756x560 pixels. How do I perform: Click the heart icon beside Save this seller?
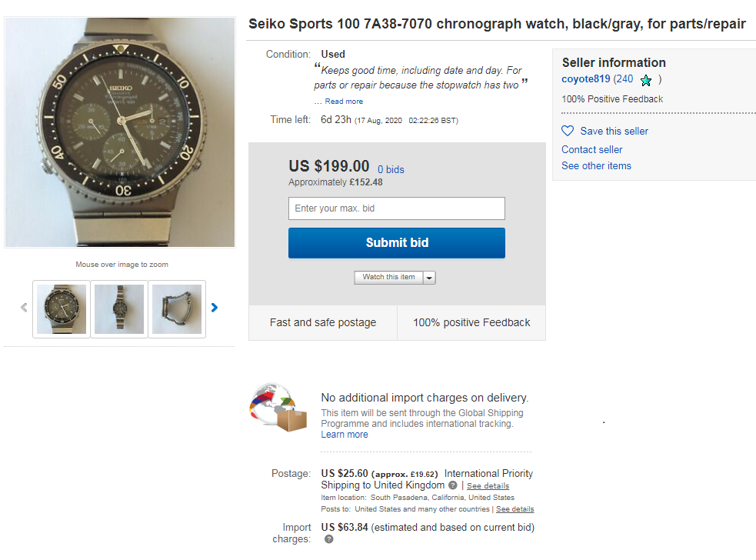(x=568, y=131)
